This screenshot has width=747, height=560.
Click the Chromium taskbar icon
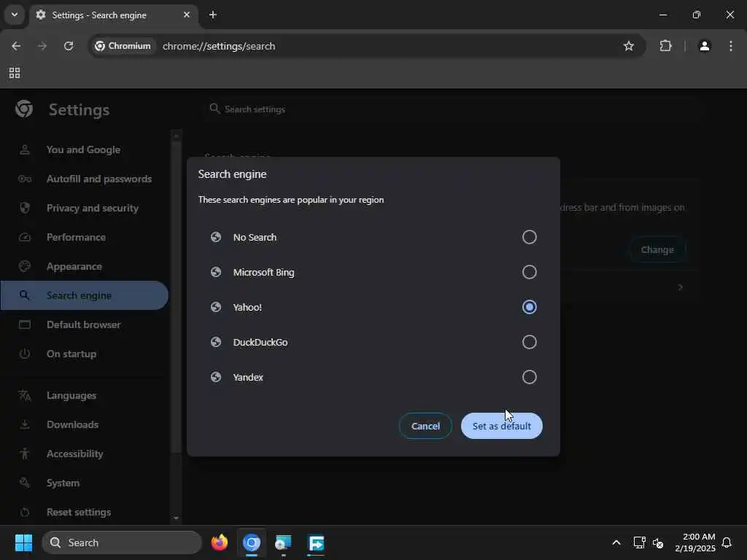252,542
